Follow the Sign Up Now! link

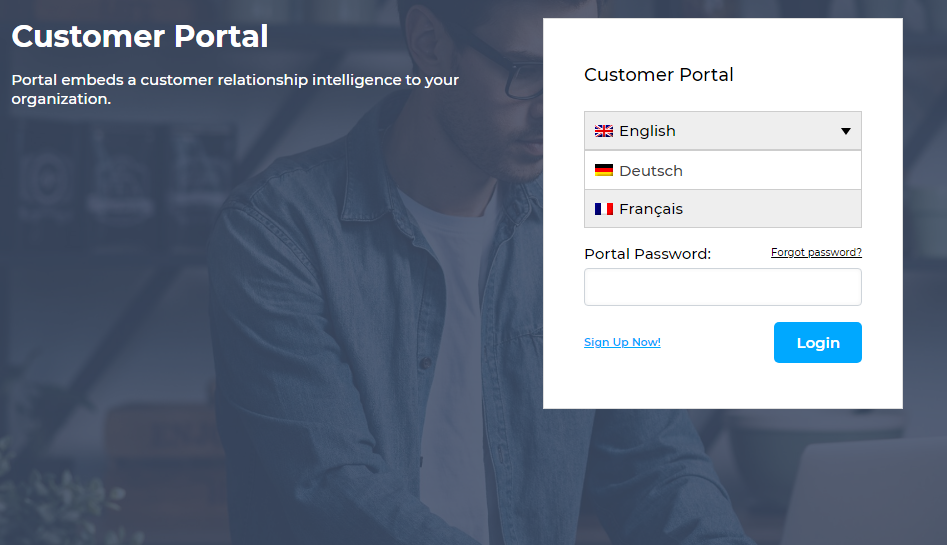(x=622, y=342)
